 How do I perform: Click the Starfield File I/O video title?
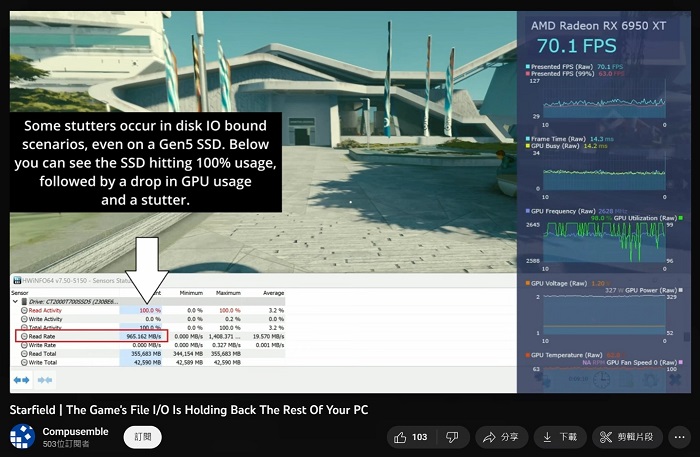click(189, 410)
